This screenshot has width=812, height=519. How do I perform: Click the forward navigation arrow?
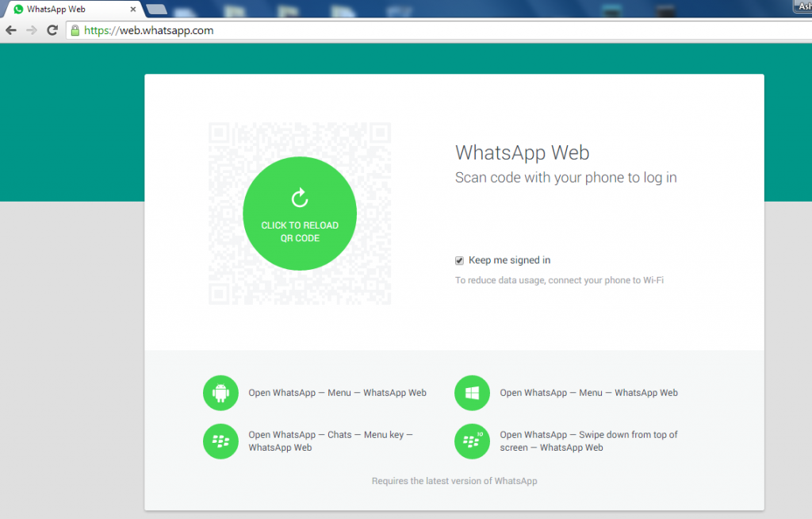pyautogui.click(x=31, y=30)
